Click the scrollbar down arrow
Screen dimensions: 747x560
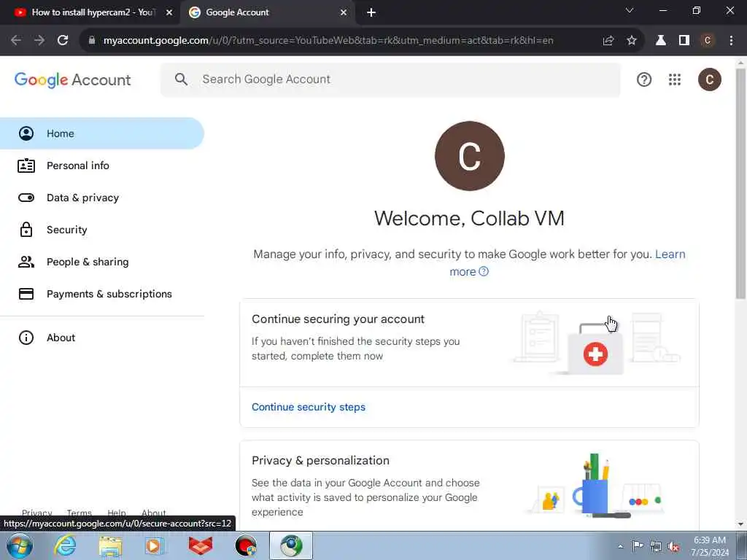click(740, 524)
